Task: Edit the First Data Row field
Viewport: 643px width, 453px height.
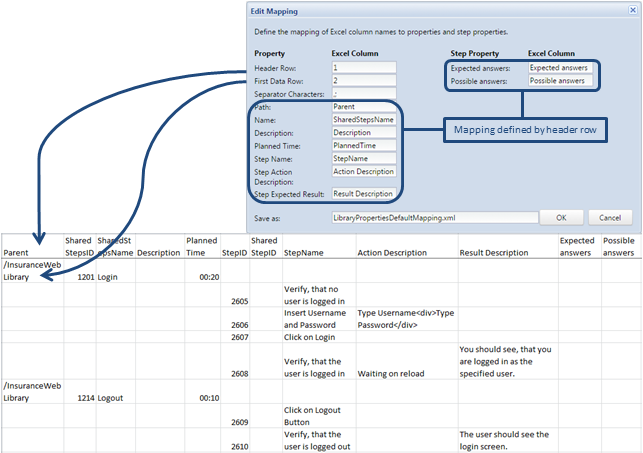Action: coord(363,81)
